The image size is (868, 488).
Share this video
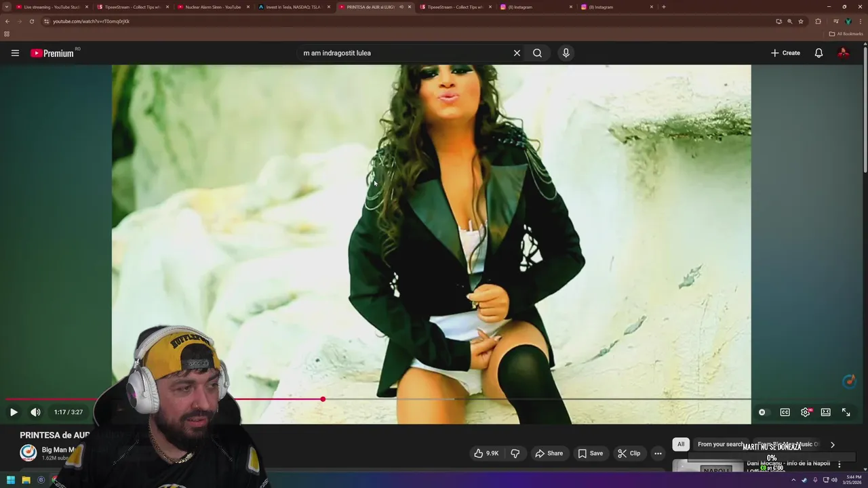click(x=549, y=453)
